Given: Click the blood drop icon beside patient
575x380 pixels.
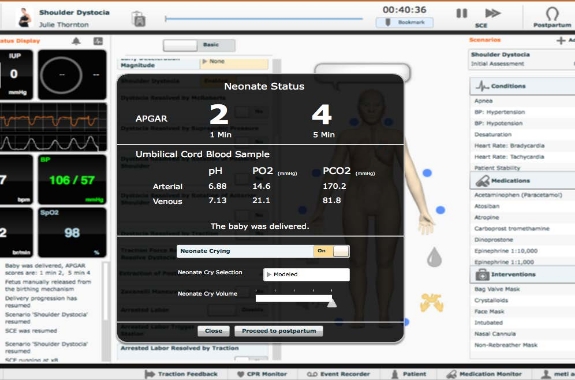Looking at the screenshot, I should [434, 257].
